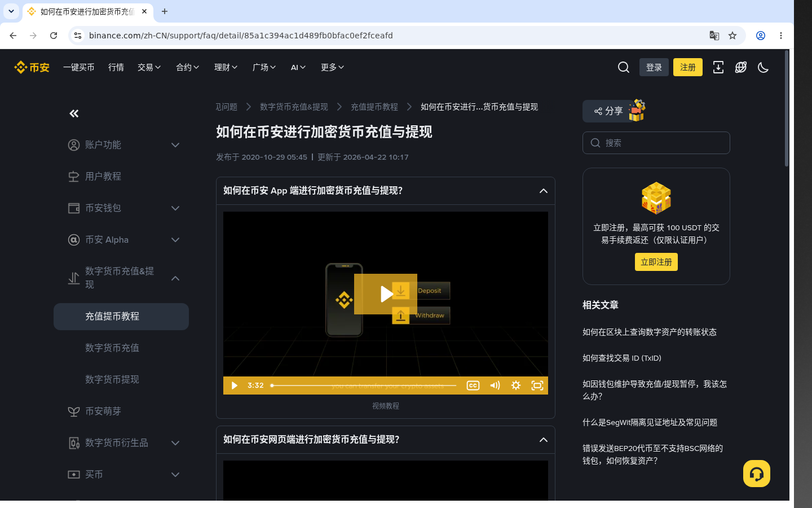Viewport: 812px width, 508px height.
Task: Open the language globe icon in the header
Action: pyautogui.click(x=741, y=67)
